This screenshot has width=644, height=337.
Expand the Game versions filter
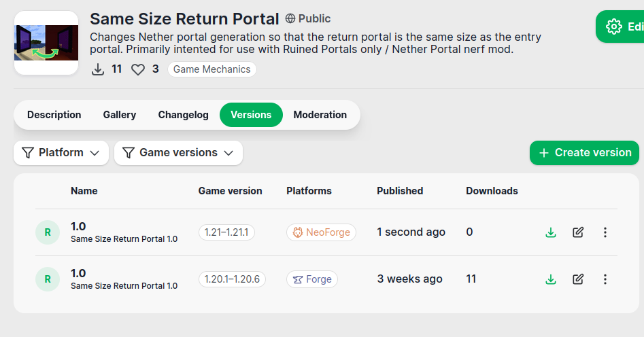178,153
